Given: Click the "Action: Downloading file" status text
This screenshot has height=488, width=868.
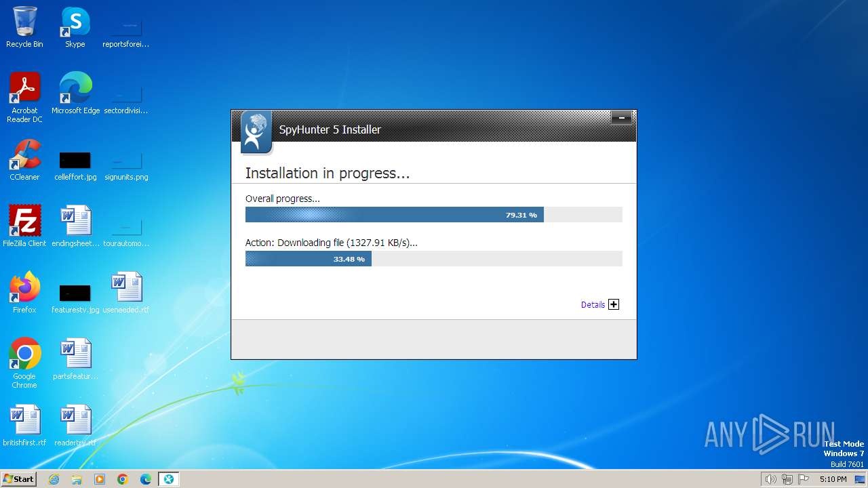Looking at the screenshot, I should [331, 243].
